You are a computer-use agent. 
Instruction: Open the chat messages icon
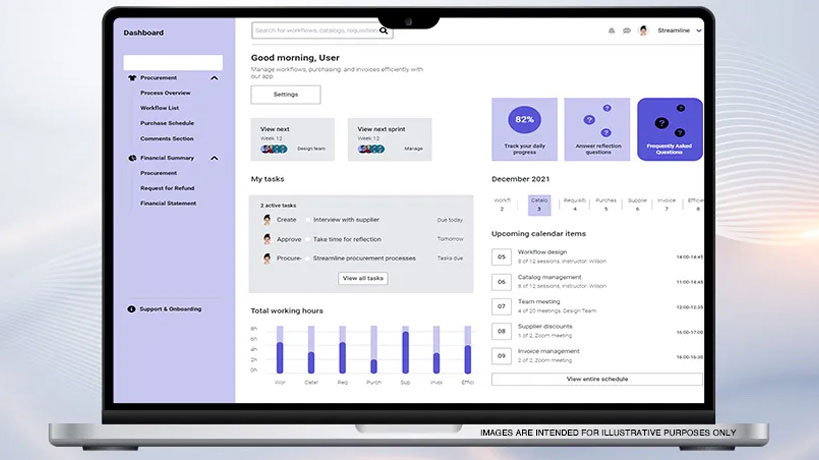point(627,31)
